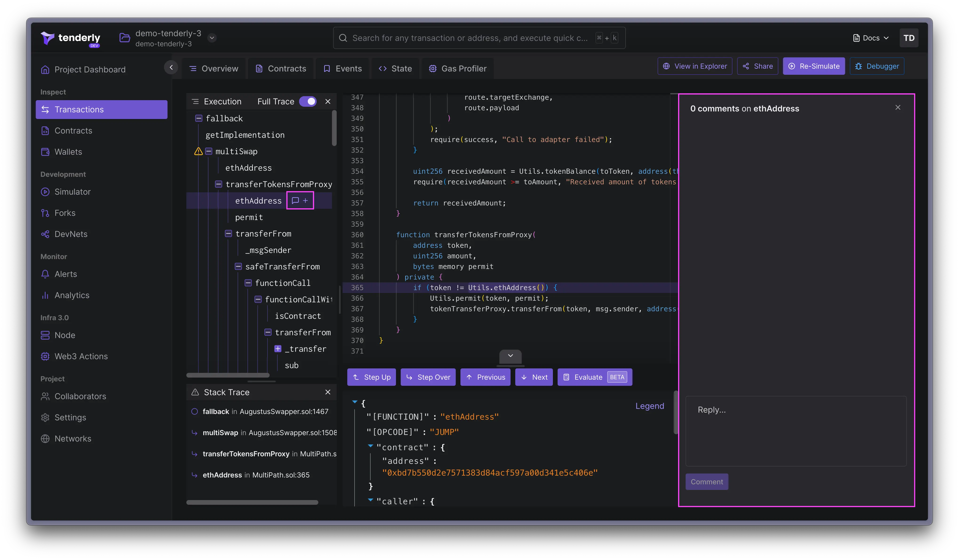Open the demo-tenderly-3 project dropdown

coord(212,38)
